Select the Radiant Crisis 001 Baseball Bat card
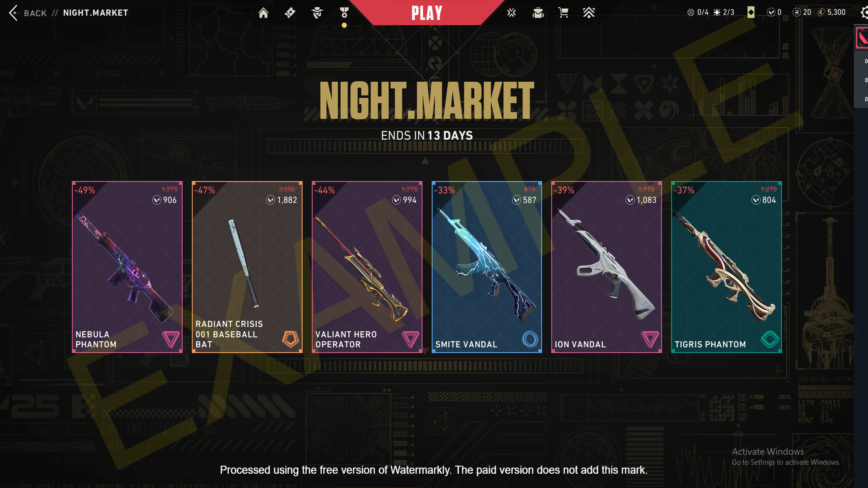The height and width of the screenshot is (488, 868). click(247, 267)
